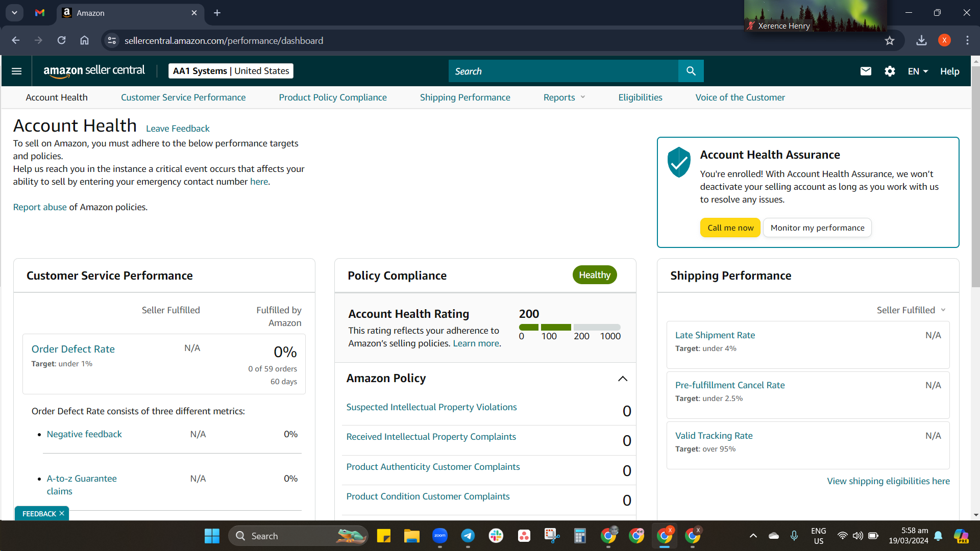Open Zoom from the taskbar
The image size is (980, 551).
click(440, 536)
